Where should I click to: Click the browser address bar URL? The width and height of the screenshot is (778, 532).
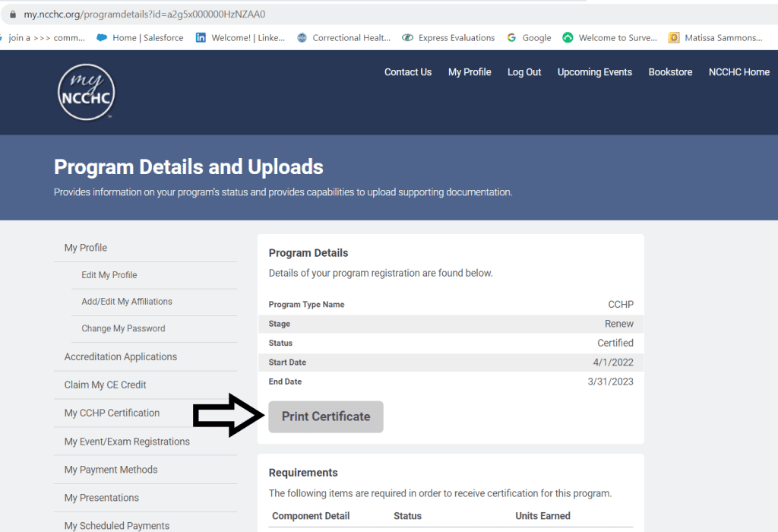[x=144, y=14]
